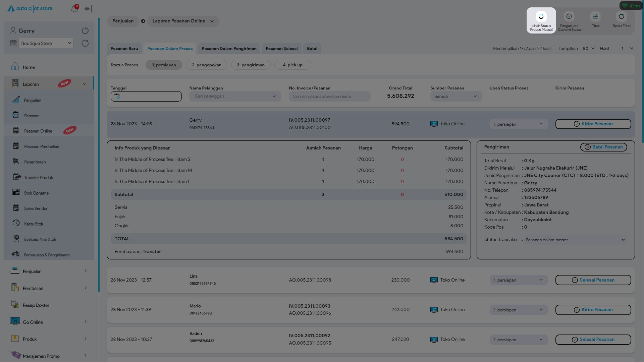Click the Batal Pesanan button
Screen dimensions: 644x362
[603, 147]
